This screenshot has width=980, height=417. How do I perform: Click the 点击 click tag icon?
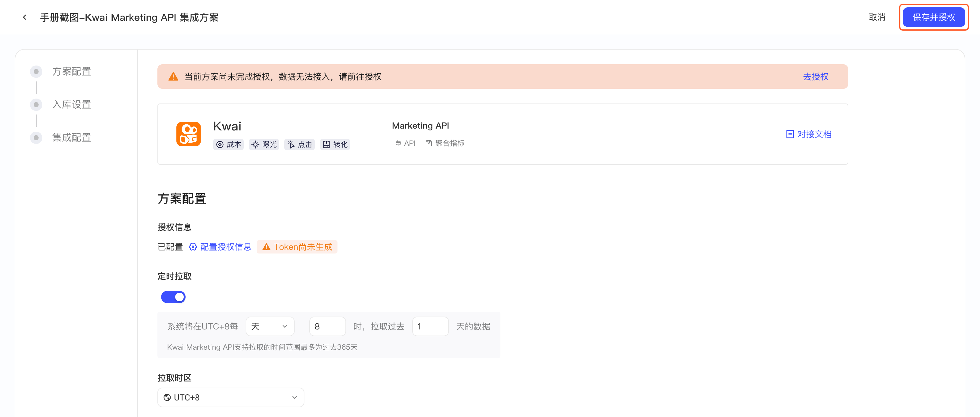click(291, 145)
